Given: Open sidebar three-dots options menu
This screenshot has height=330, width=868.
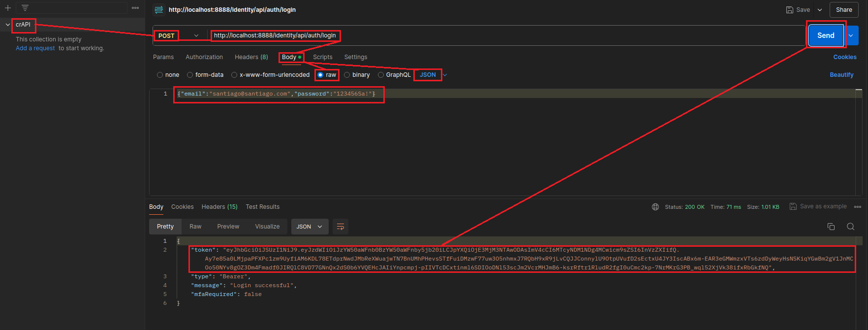Looking at the screenshot, I should (135, 8).
